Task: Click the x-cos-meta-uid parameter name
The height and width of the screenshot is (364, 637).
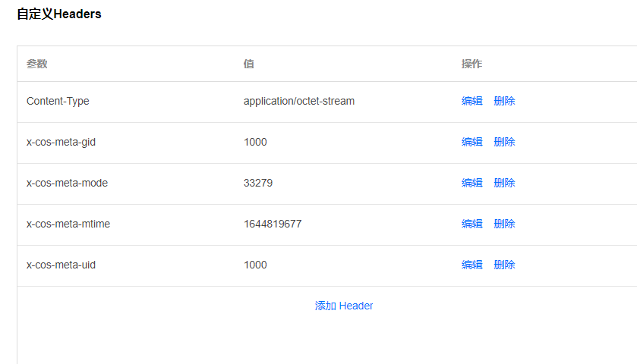Action: coord(61,265)
